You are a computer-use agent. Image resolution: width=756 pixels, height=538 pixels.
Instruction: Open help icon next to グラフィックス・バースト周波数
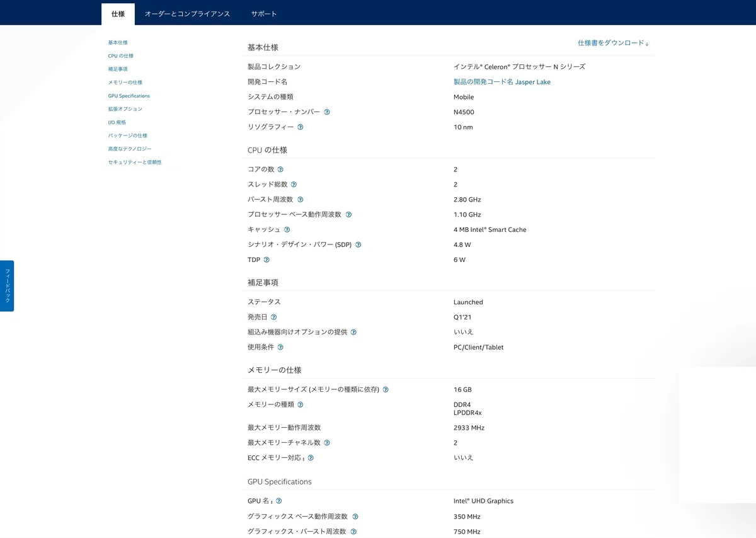353,532
